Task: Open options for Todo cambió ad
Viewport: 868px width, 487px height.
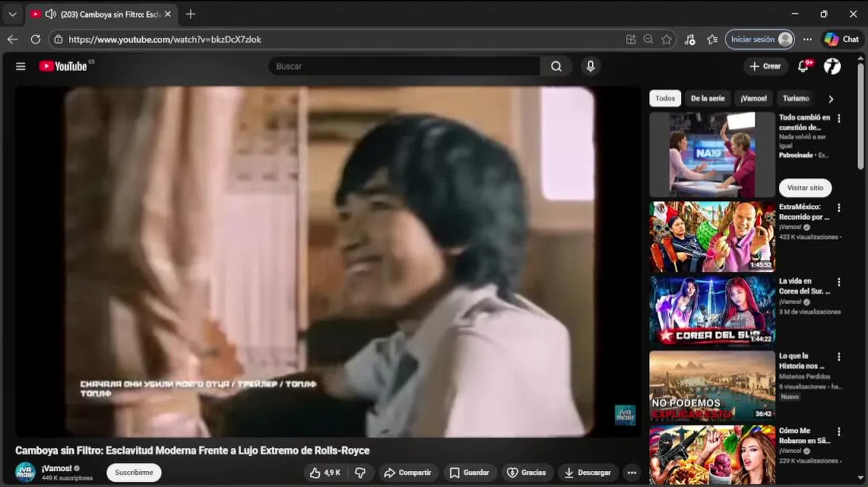Action: [x=839, y=118]
